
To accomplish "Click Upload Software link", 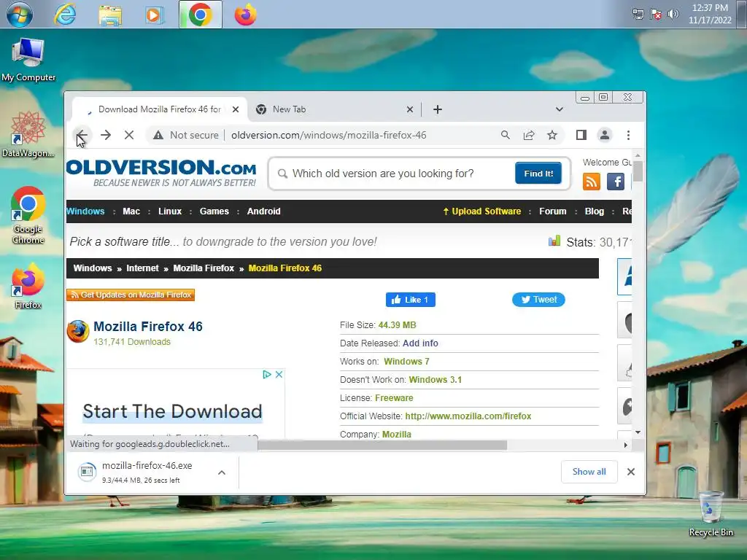I will pos(481,211).
